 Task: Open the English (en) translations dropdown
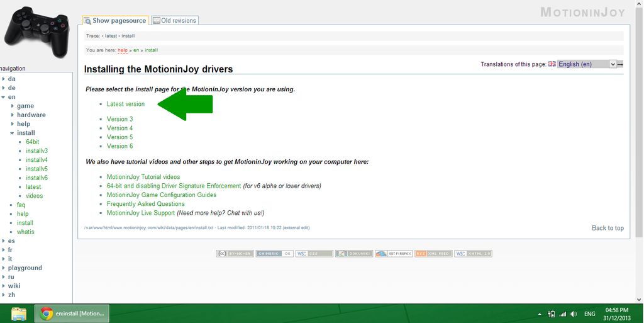pyautogui.click(x=587, y=64)
